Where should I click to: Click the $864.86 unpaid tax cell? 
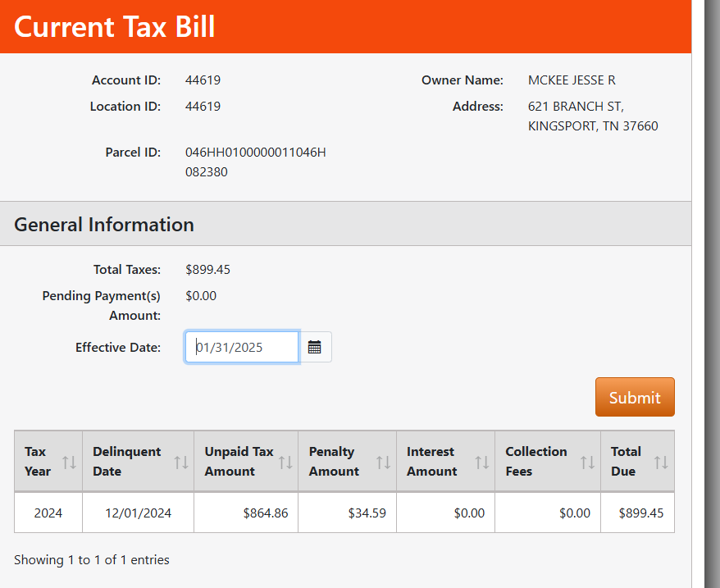(266, 513)
